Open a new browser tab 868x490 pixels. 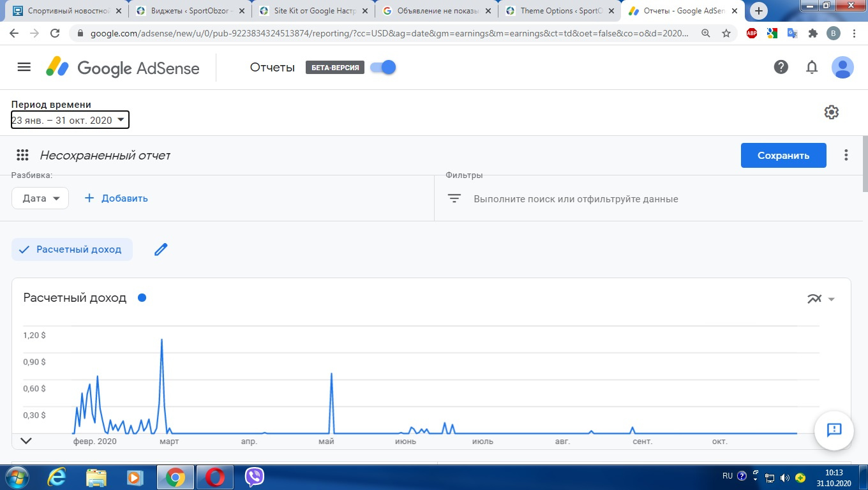759,11
